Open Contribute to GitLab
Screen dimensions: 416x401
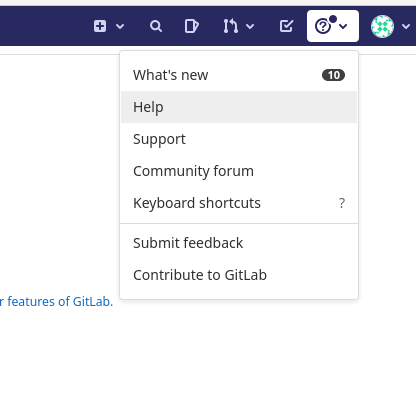pyautogui.click(x=239, y=275)
